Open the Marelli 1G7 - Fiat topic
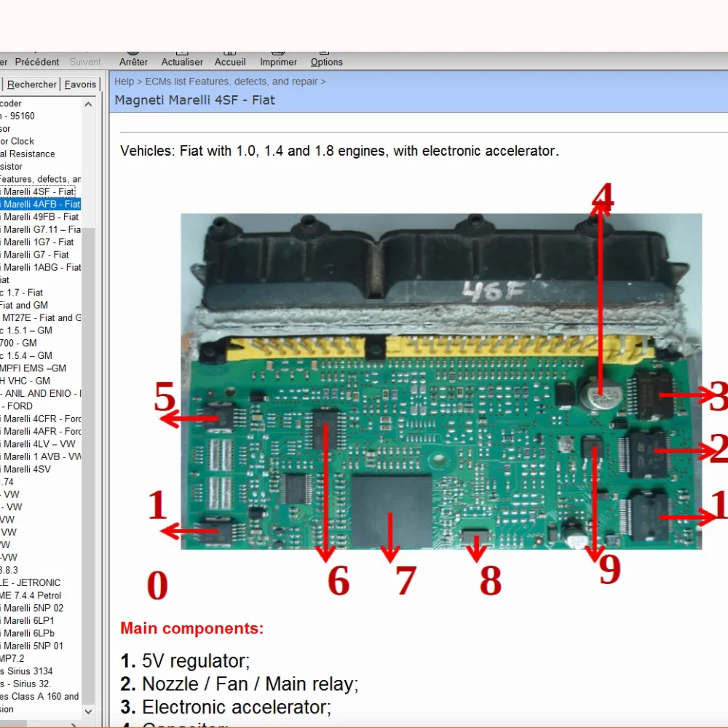 [x=37, y=242]
